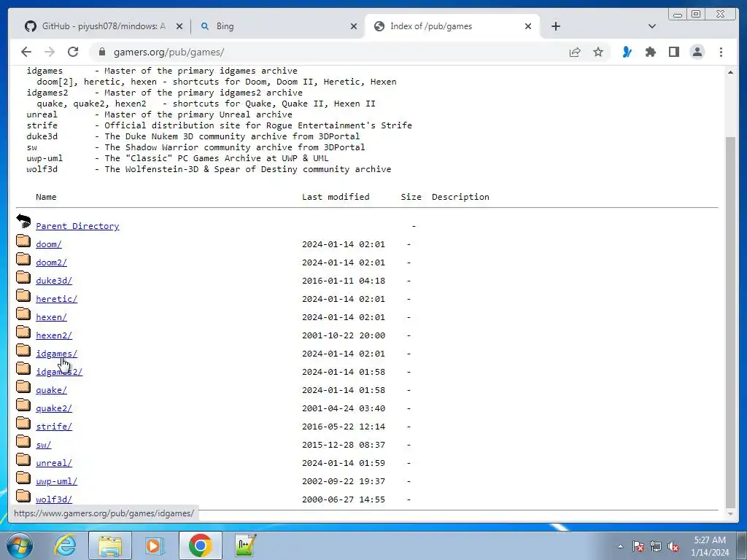Open the Extensions puzzle piece menu
Screen dimensions: 747x560
[x=650, y=52]
